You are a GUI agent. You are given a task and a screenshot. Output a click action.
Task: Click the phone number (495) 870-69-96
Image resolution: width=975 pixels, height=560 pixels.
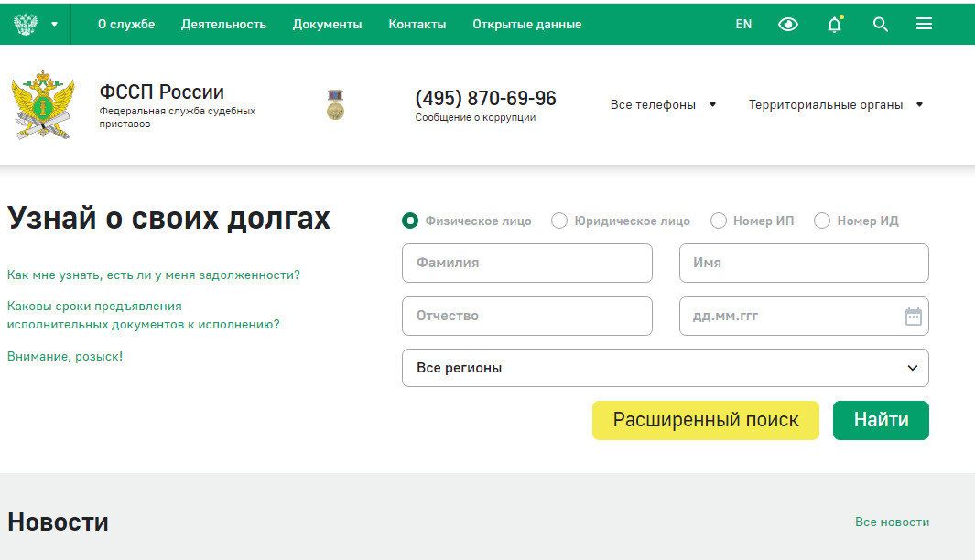pyautogui.click(x=485, y=98)
